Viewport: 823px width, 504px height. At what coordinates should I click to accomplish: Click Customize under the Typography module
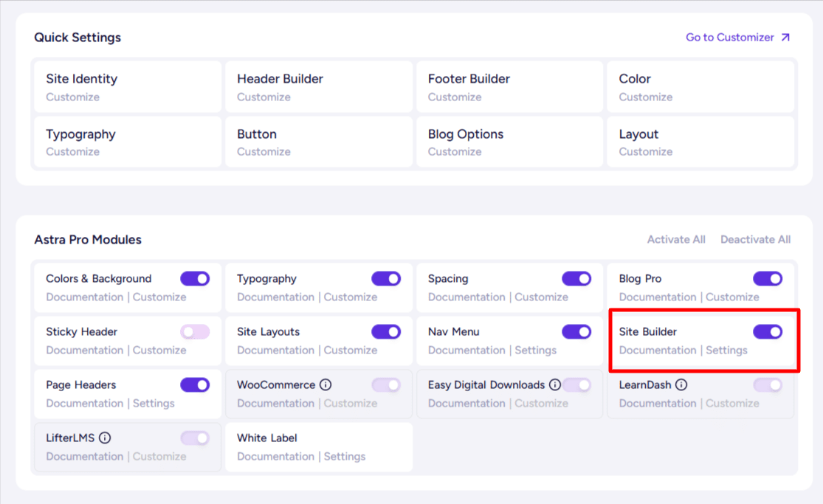click(x=351, y=297)
